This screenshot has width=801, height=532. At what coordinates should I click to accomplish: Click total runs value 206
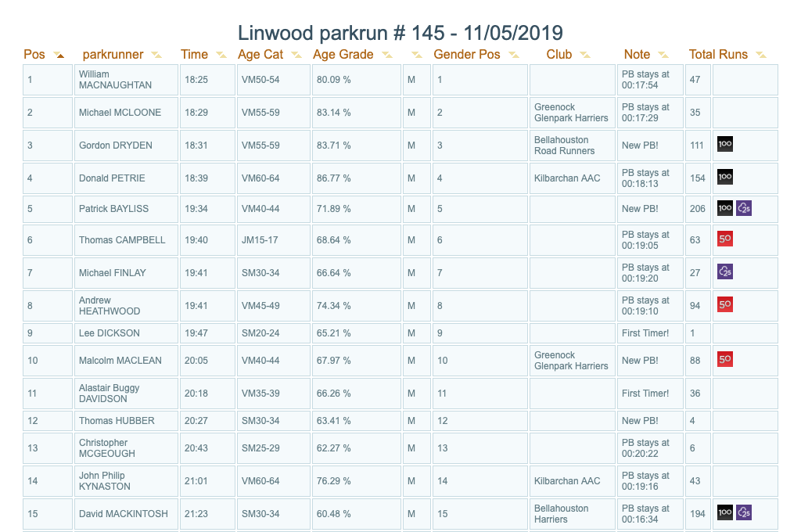(697, 209)
